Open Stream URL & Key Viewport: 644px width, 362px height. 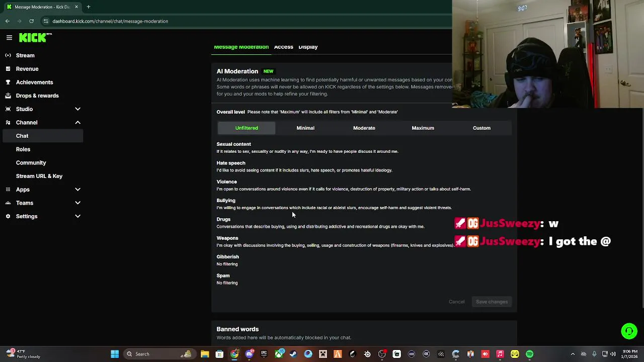(39, 176)
